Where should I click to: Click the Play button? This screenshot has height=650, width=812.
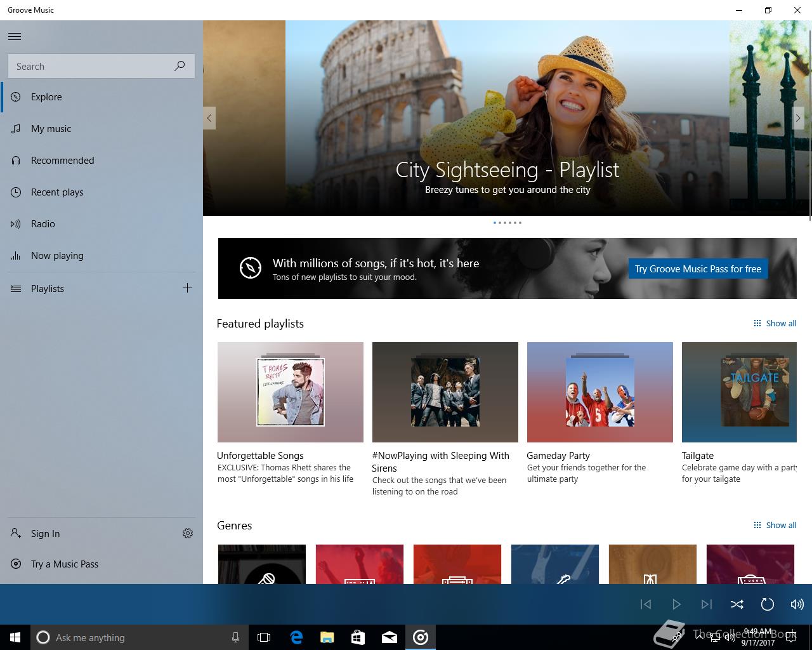[676, 604]
